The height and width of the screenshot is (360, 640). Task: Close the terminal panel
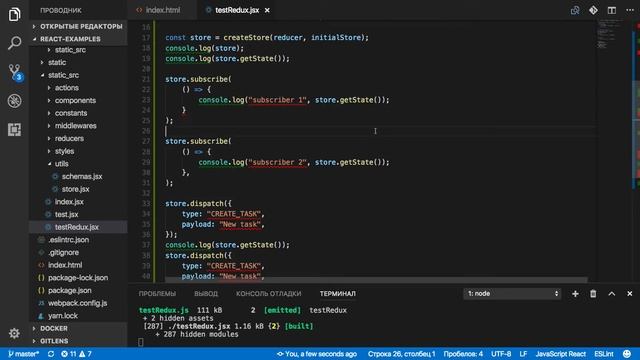(x=629, y=293)
